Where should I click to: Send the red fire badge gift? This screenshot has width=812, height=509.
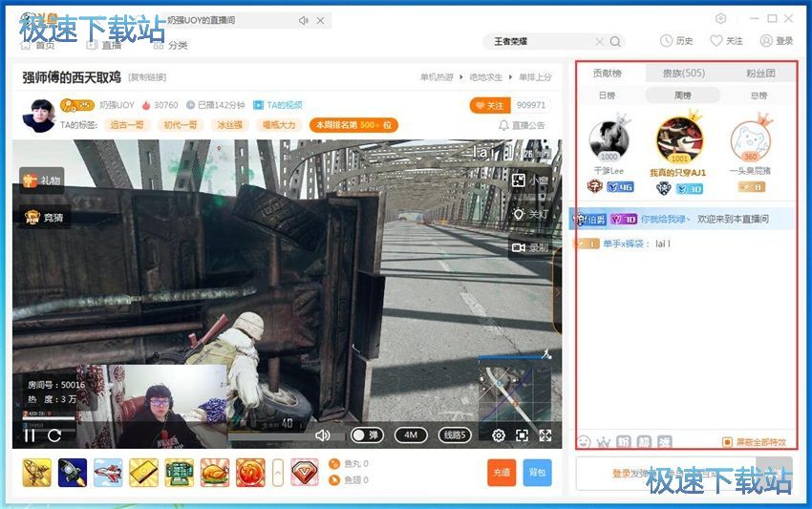tap(250, 473)
